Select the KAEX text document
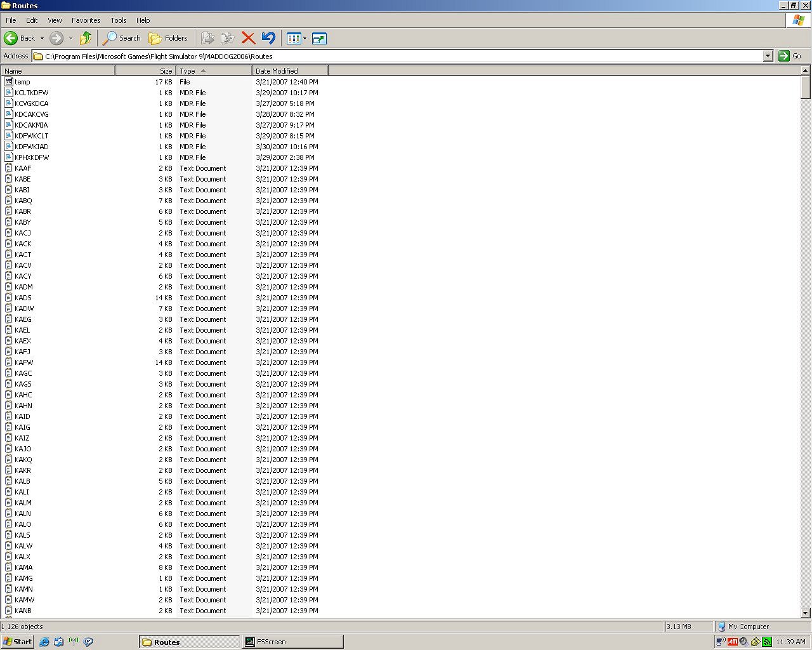The height and width of the screenshot is (650, 812). [x=23, y=341]
